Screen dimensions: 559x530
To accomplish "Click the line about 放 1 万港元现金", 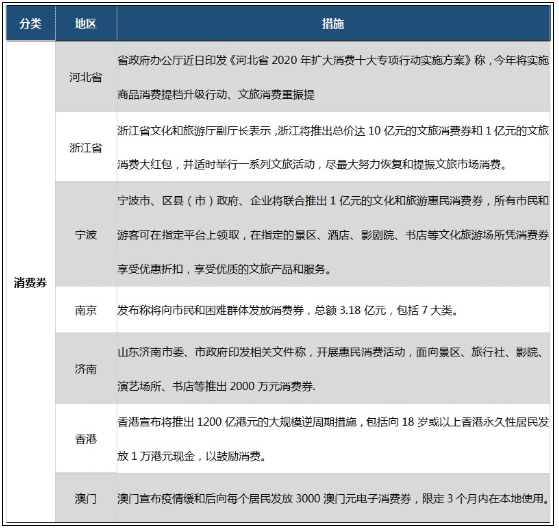I will point(192,456).
